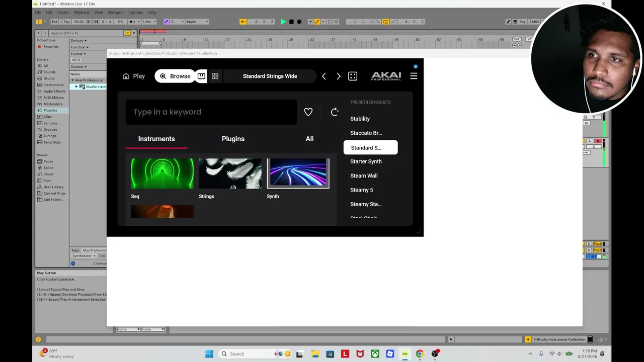Collapse the Format filter group

(x=78, y=54)
